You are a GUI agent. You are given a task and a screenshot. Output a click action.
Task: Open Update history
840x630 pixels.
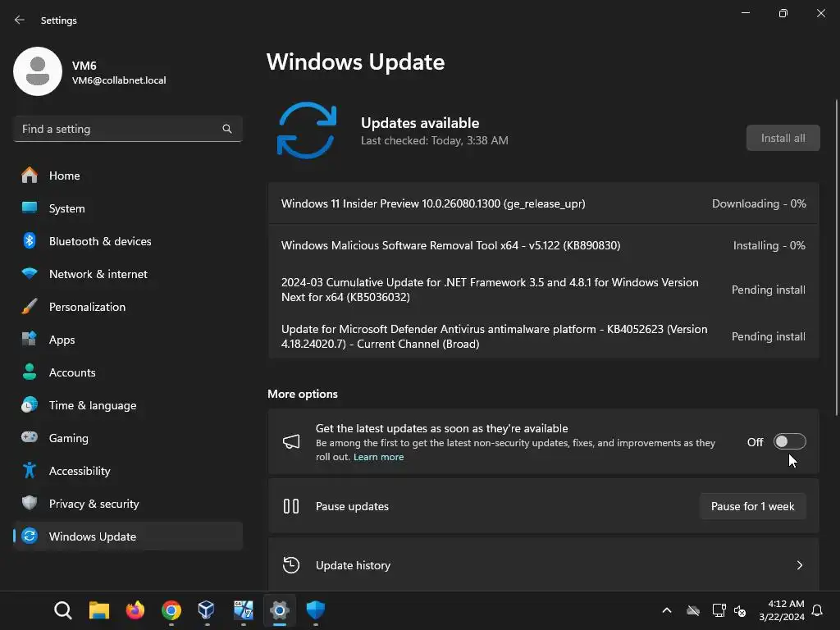click(x=543, y=565)
